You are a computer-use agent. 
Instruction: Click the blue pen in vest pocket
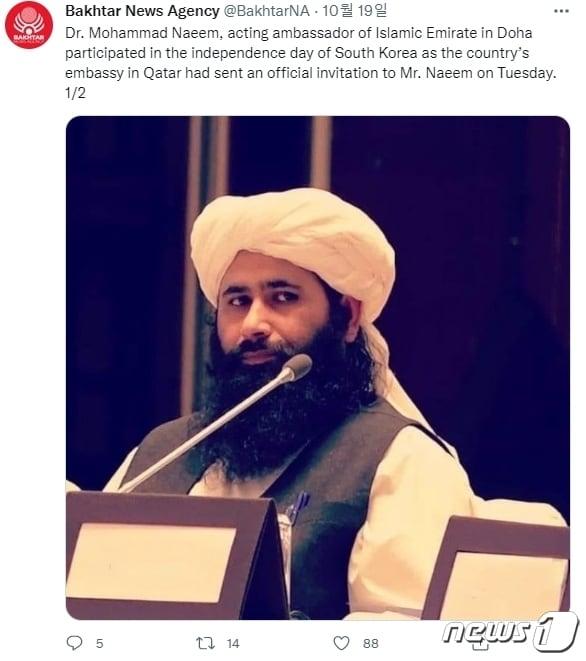point(298,508)
